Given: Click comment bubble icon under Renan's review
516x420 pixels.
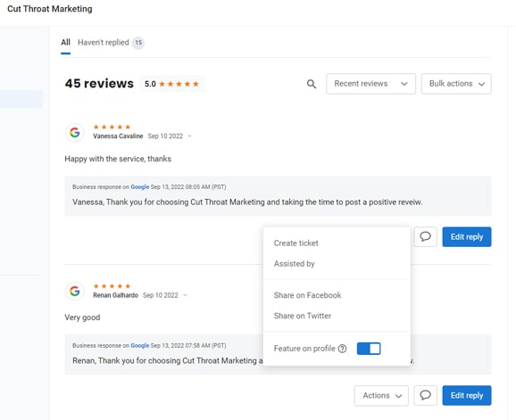Looking at the screenshot, I should click(425, 395).
